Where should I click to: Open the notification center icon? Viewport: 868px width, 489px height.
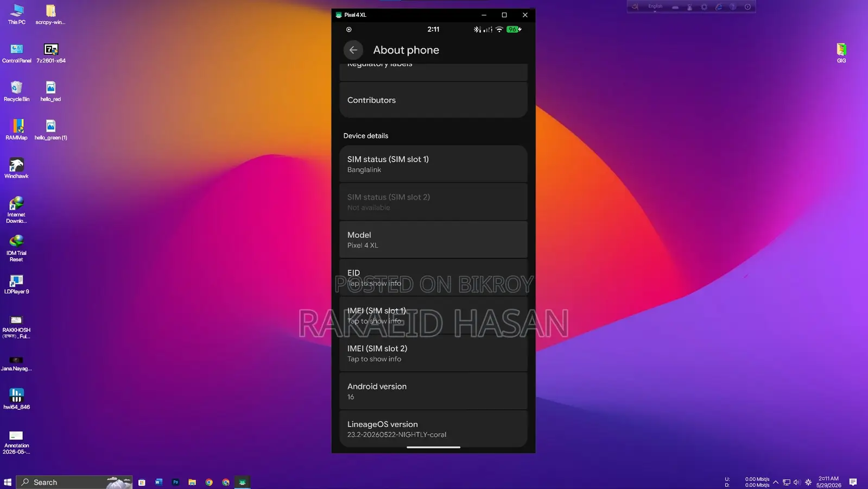click(x=853, y=482)
